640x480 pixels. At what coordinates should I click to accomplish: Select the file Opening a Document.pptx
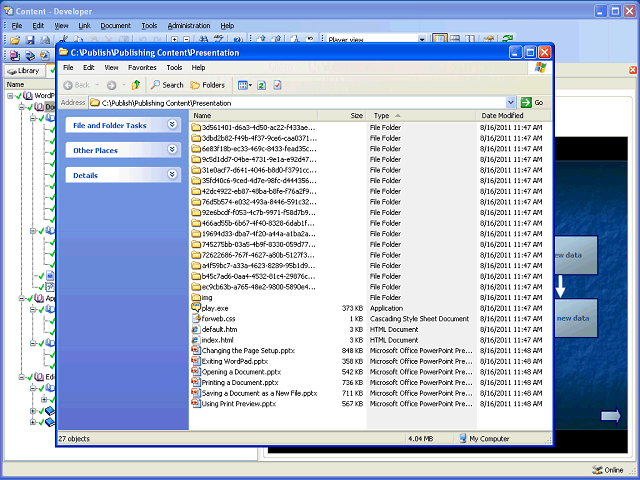point(241,371)
